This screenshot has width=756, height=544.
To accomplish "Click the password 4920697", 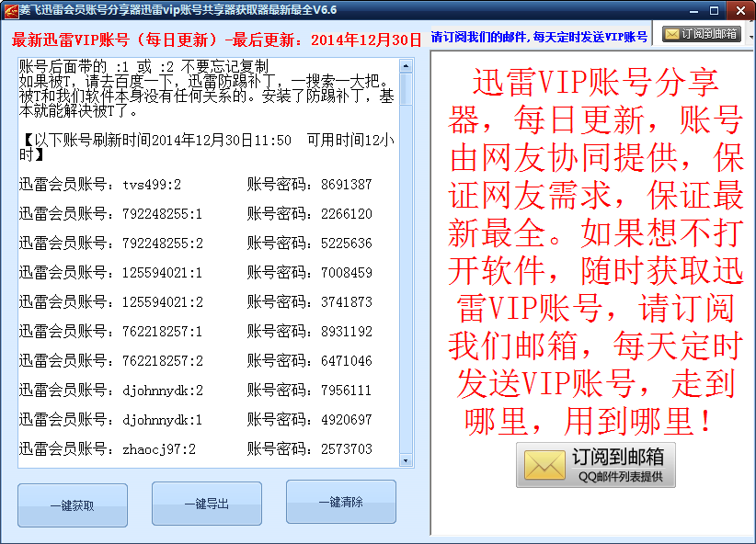I will pos(347,420).
